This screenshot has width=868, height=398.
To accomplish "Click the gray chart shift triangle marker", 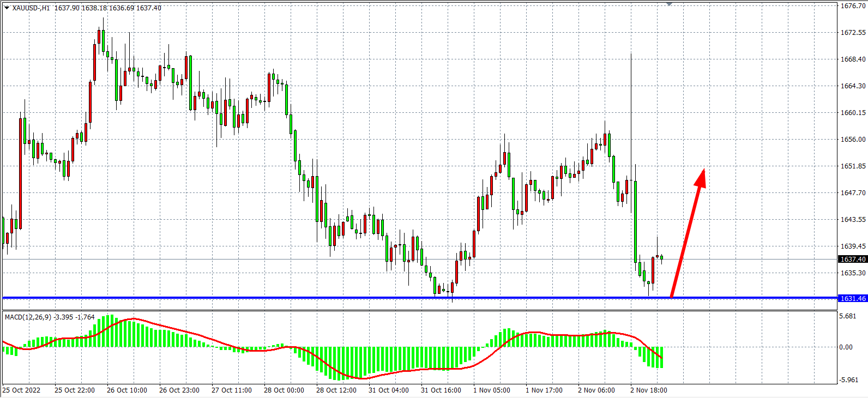I will pyautogui.click(x=669, y=4).
